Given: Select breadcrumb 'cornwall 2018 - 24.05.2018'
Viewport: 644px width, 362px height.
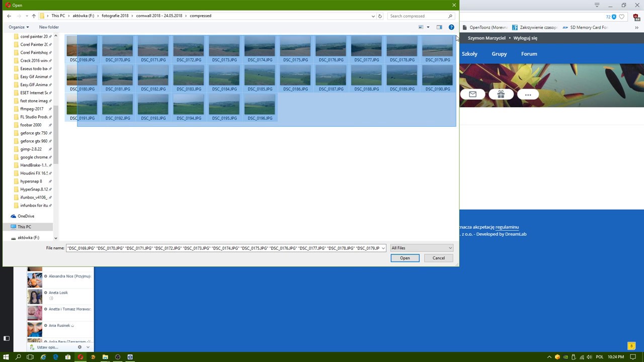Looking at the screenshot, I should 159,16.
